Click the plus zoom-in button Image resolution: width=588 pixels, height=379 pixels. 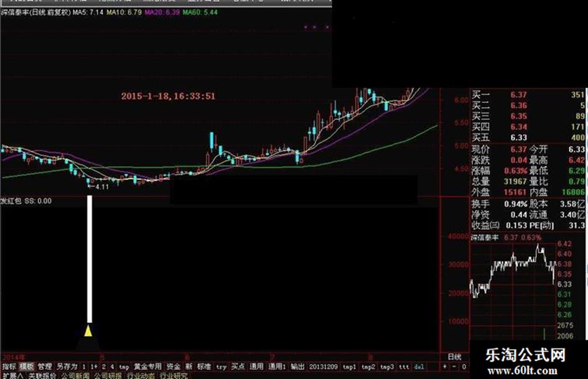coord(445,367)
